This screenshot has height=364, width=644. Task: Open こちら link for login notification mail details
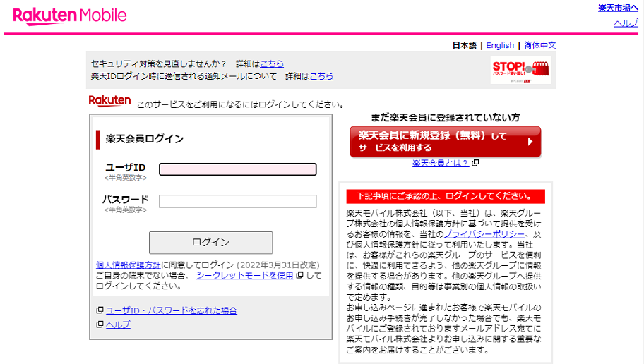point(321,76)
